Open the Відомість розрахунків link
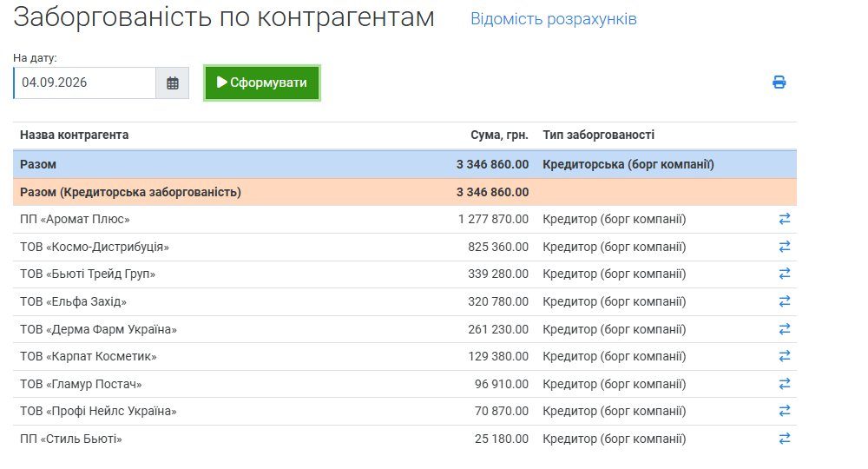Viewport: 868px width, 469px height. coord(554,19)
